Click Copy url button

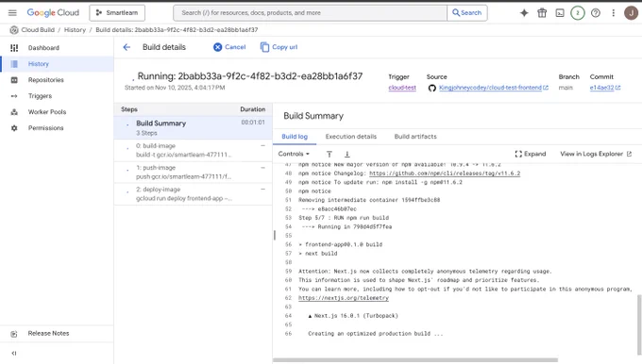pyautogui.click(x=279, y=47)
